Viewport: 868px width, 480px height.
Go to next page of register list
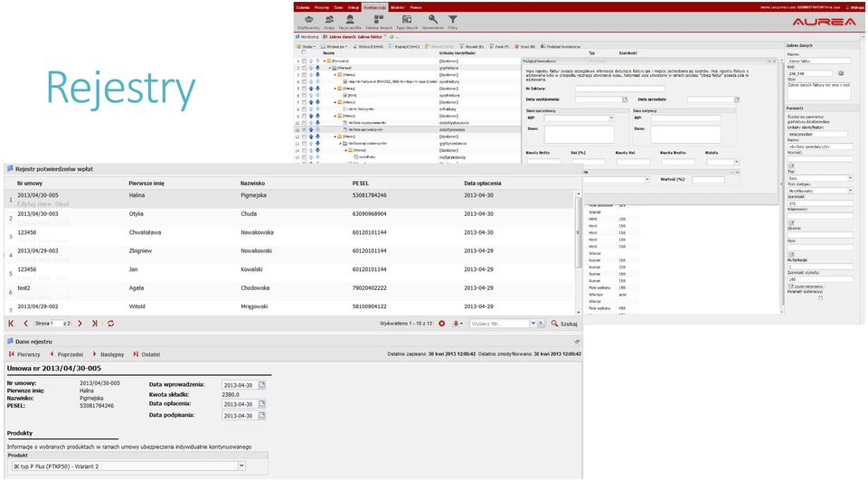(80, 324)
